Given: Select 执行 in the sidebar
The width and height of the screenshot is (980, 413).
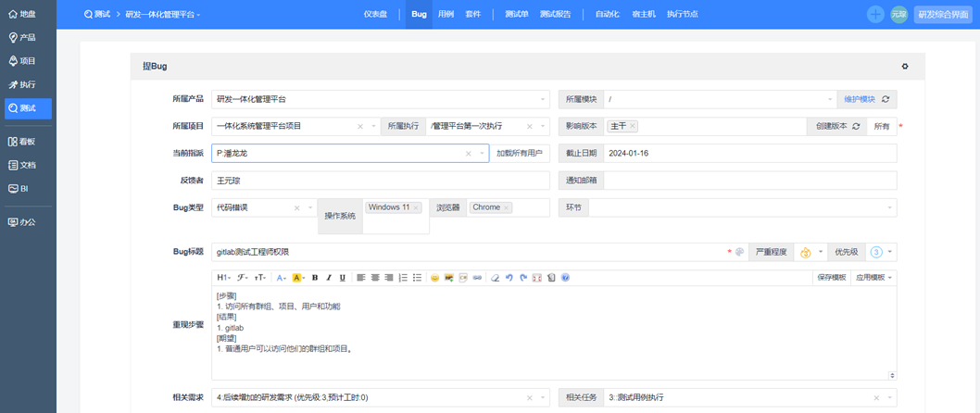Looking at the screenshot, I should [22, 84].
